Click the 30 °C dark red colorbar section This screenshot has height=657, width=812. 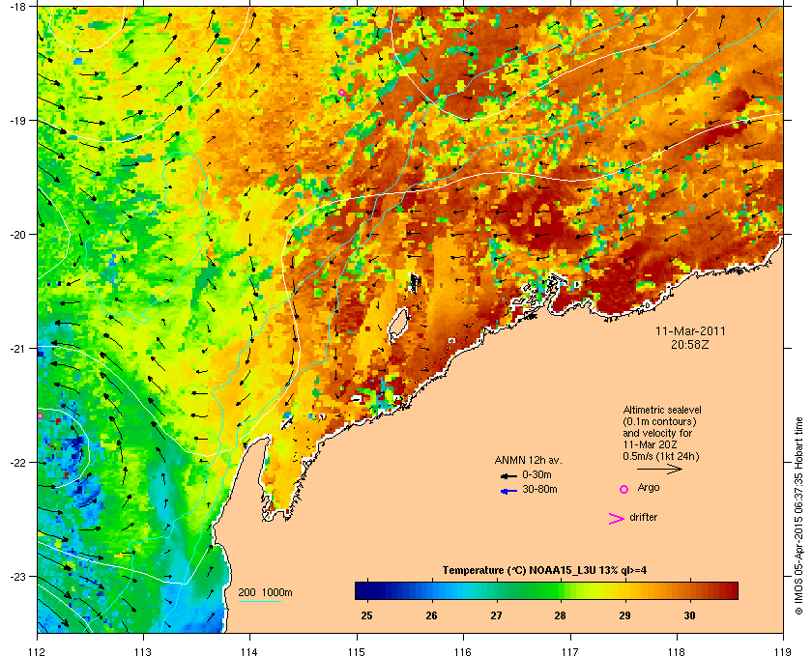pyautogui.click(x=689, y=590)
